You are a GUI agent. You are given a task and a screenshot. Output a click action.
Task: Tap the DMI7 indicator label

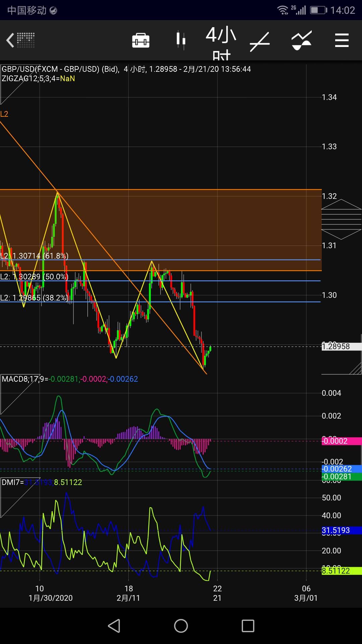pos(42,482)
